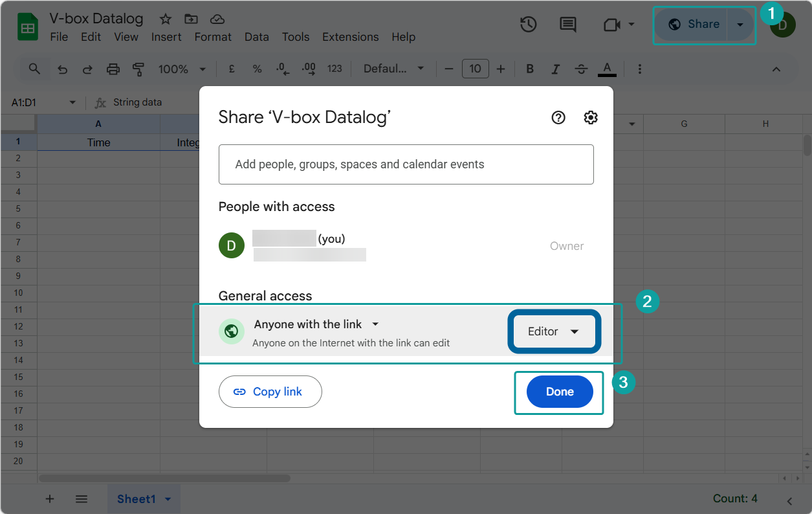
Task: Expand 'Anyone with the link' dropdown
Action: pyautogui.click(x=316, y=324)
